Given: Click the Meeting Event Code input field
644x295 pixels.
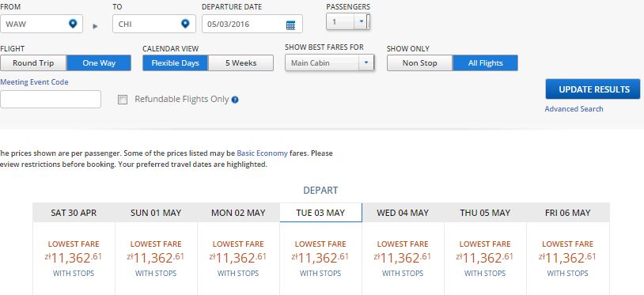Looking at the screenshot, I should [x=51, y=100].
